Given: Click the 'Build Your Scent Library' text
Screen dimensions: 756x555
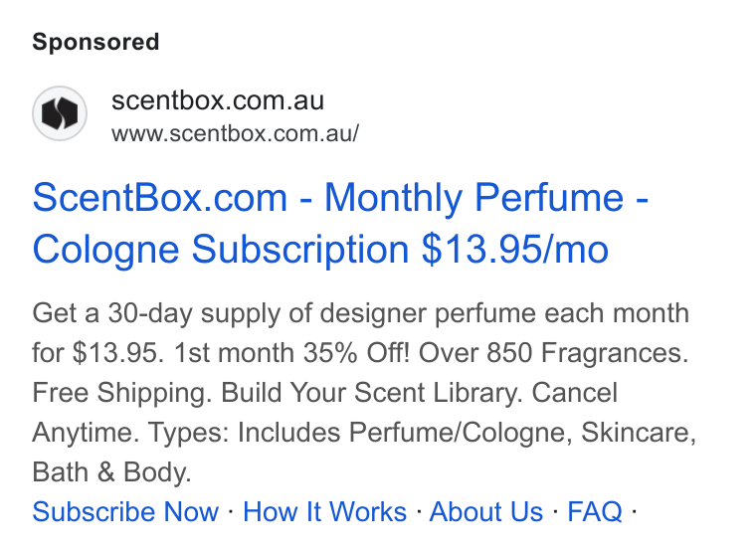Looking at the screenshot, I should coord(372,392).
